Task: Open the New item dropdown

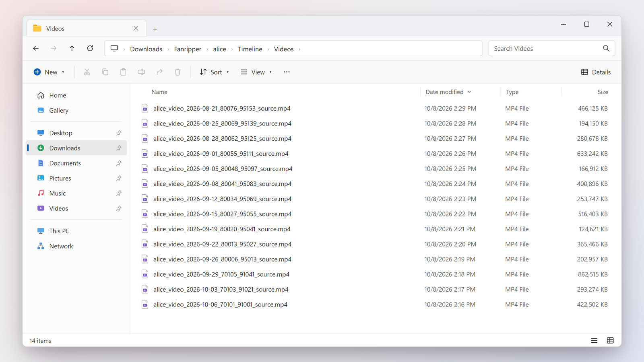Action: pyautogui.click(x=49, y=72)
